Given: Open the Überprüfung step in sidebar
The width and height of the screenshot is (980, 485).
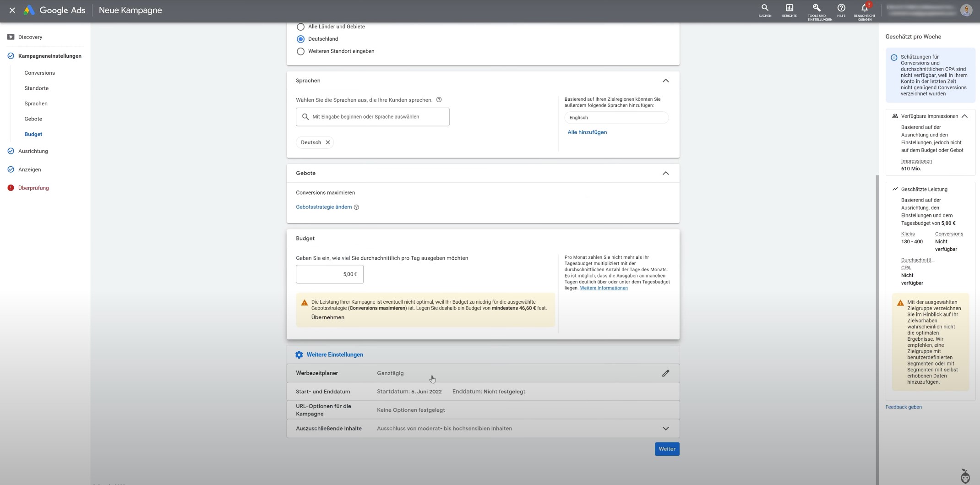Looking at the screenshot, I should 33,188.
